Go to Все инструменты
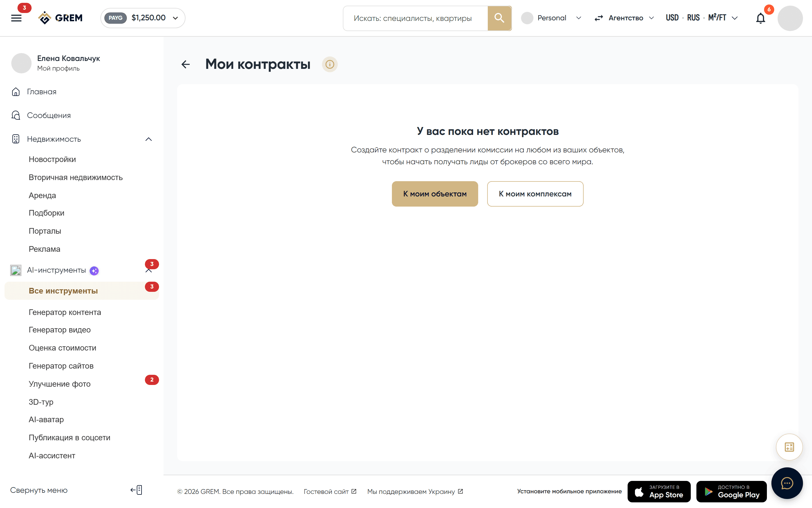This screenshot has height=508, width=812. [x=82, y=291]
